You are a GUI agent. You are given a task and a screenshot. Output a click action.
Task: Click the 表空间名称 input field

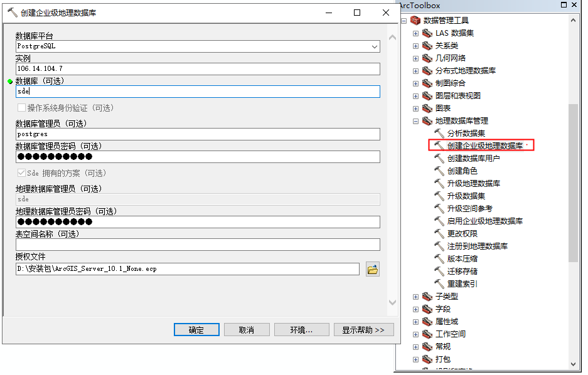[198, 245]
